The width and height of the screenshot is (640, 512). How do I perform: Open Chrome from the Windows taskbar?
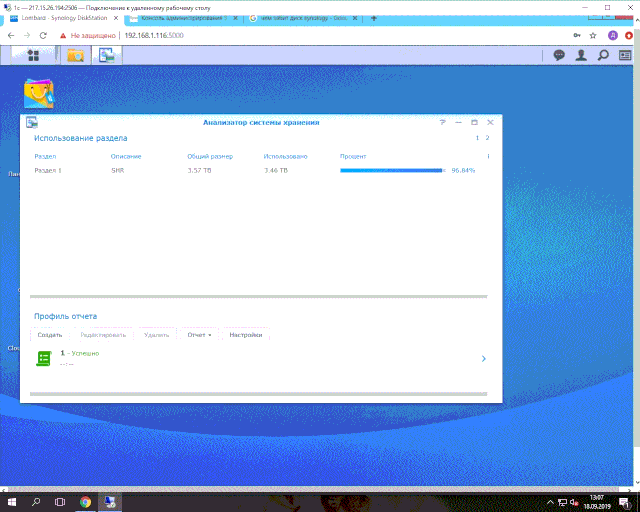[85, 502]
